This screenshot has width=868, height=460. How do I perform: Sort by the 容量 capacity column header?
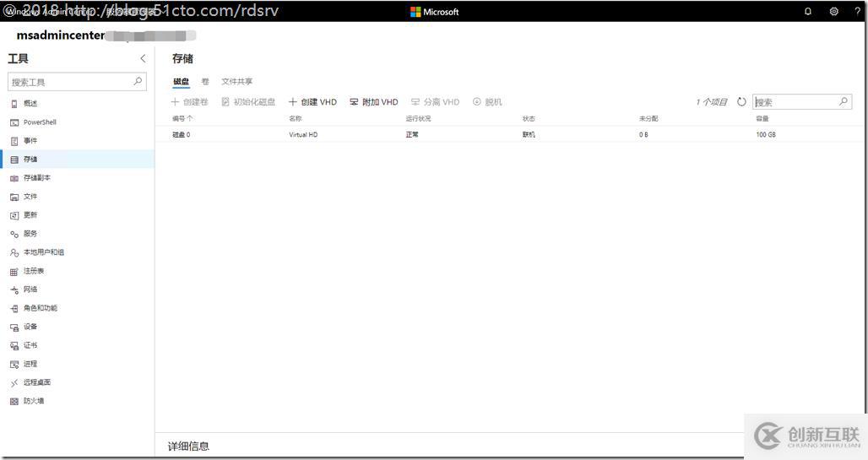point(762,118)
